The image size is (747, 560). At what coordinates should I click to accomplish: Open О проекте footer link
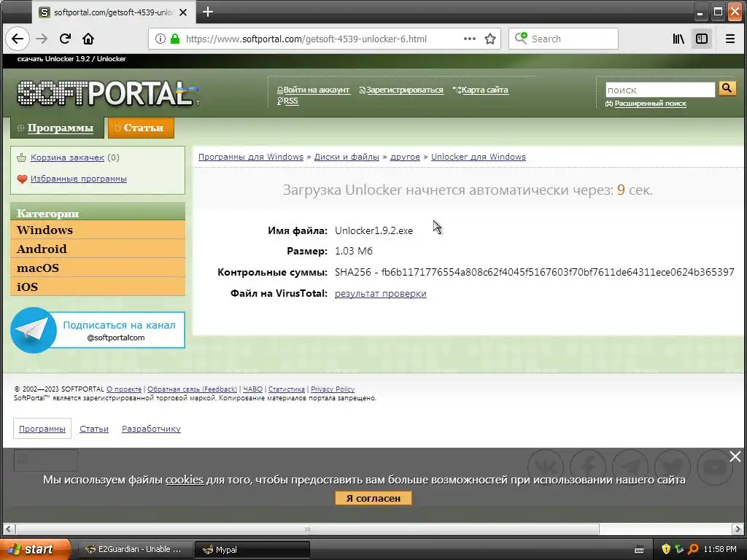coord(124,389)
